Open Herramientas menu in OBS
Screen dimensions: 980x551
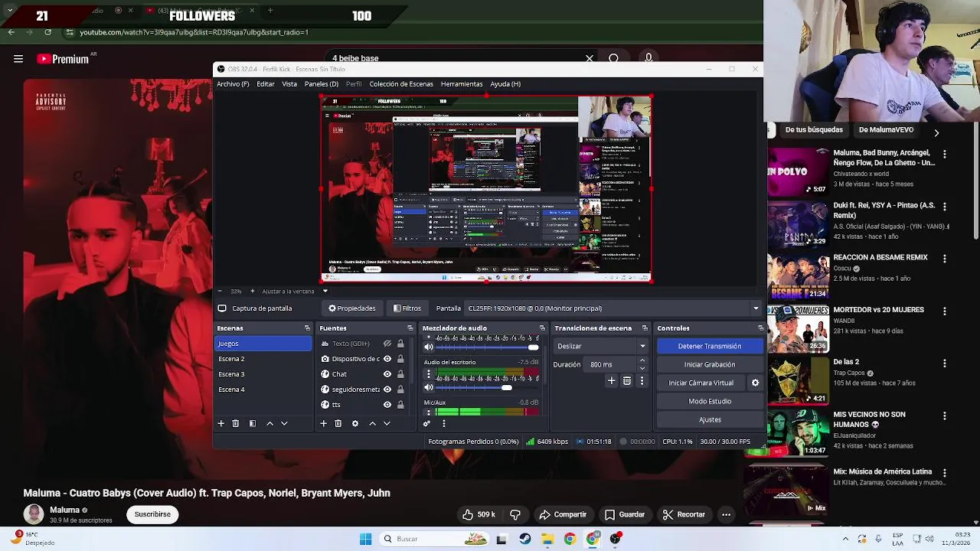[x=462, y=84]
